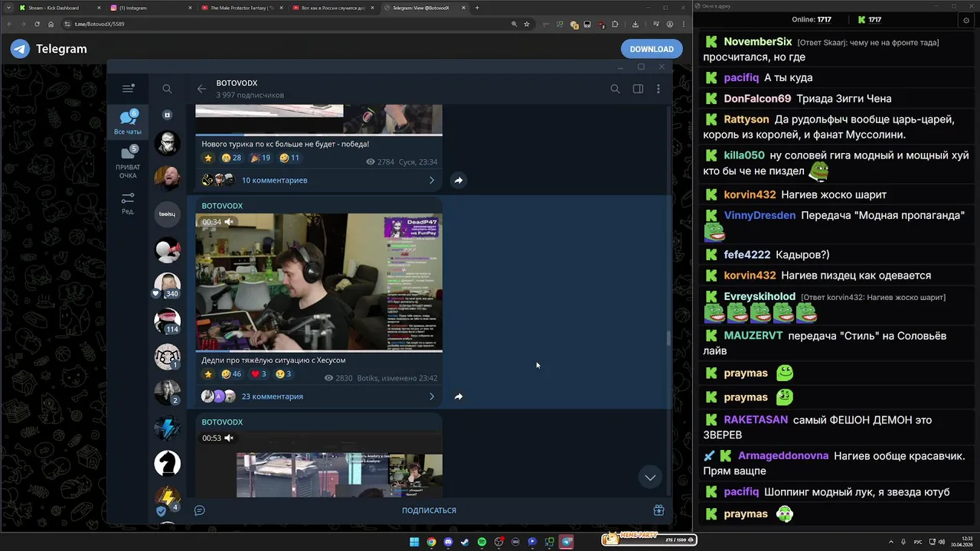This screenshot has width=980, height=551.
Task: Toggle star reaction on победа post
Action: coord(207,158)
